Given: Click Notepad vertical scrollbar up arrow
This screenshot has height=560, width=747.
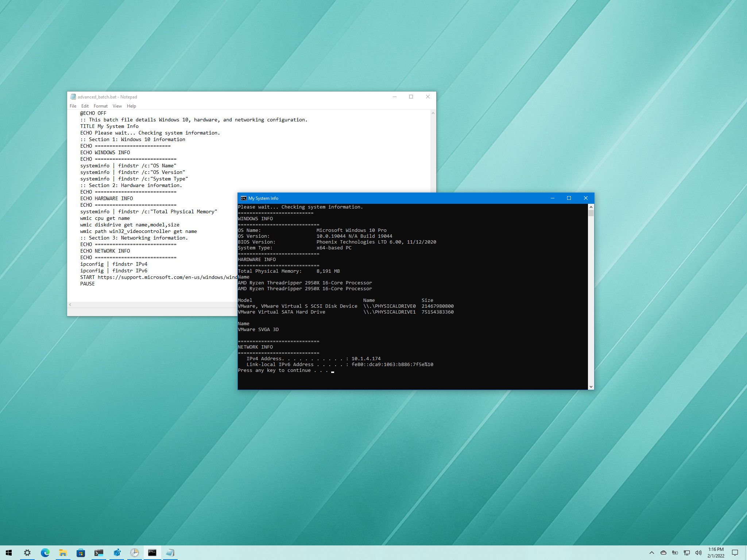Looking at the screenshot, I should coord(433,113).
